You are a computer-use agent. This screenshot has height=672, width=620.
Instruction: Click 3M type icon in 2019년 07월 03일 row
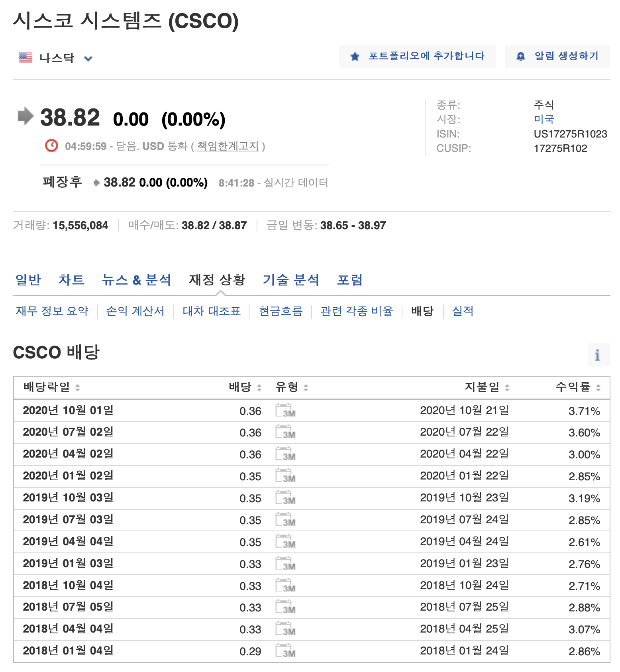[285, 520]
